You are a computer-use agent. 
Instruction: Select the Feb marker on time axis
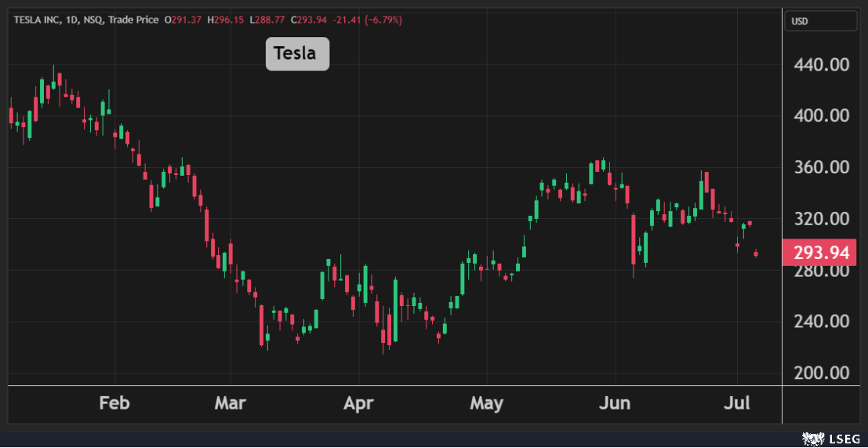pyautogui.click(x=114, y=403)
